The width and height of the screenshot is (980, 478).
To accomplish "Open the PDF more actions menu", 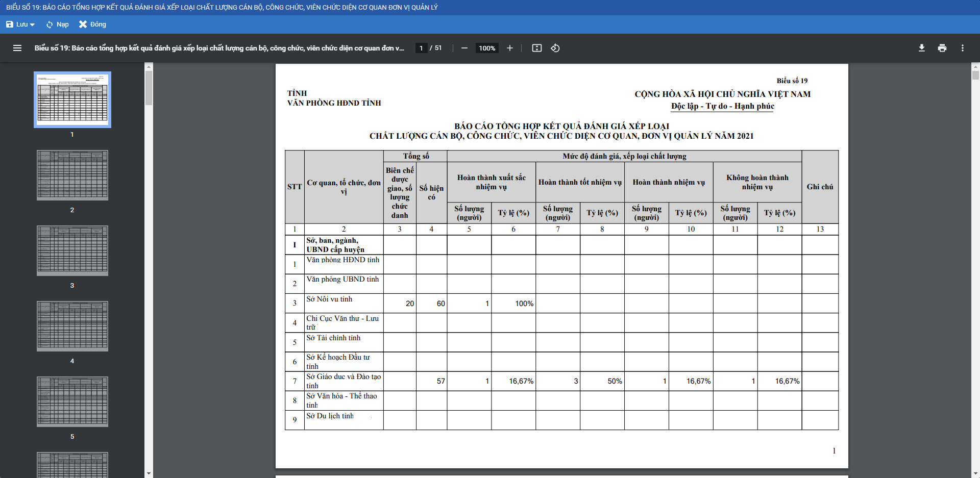I will (962, 48).
